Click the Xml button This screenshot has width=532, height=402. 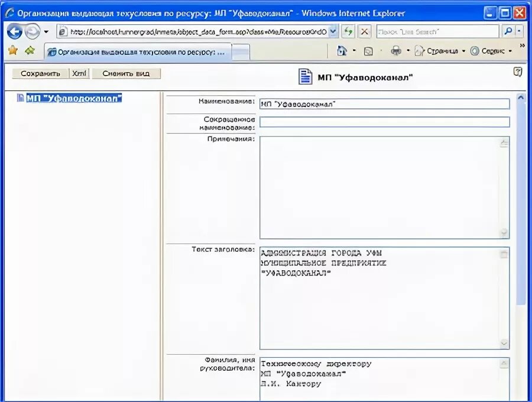[79, 73]
